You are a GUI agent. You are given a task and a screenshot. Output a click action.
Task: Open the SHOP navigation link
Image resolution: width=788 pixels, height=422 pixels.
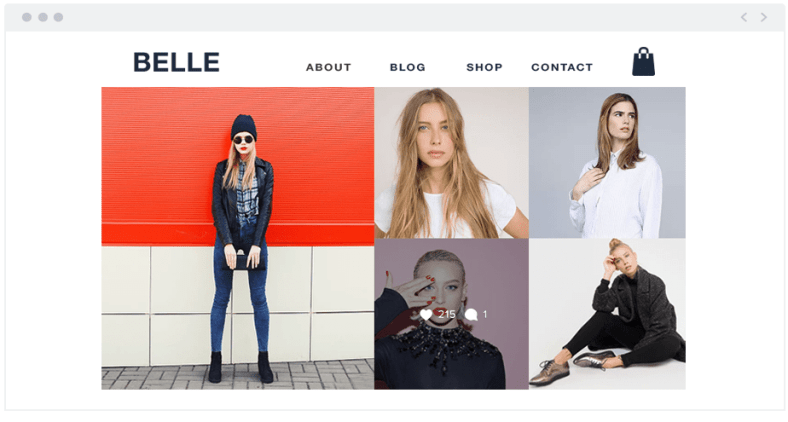click(x=484, y=67)
